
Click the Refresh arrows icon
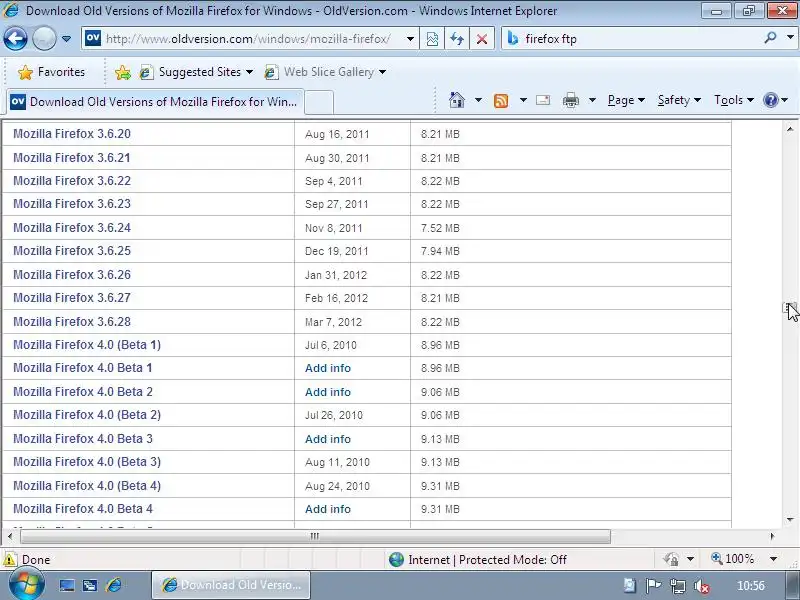(x=457, y=39)
